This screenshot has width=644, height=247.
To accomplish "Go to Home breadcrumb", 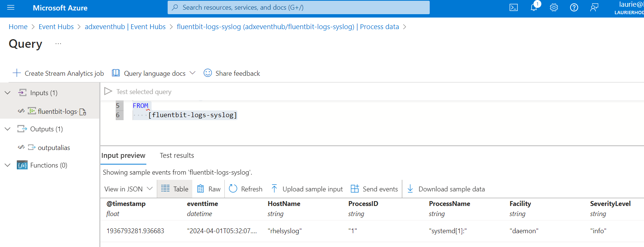I will click(18, 27).
